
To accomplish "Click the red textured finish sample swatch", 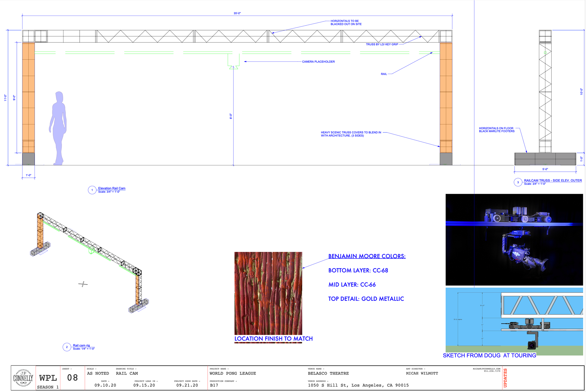I will tap(268, 293).
